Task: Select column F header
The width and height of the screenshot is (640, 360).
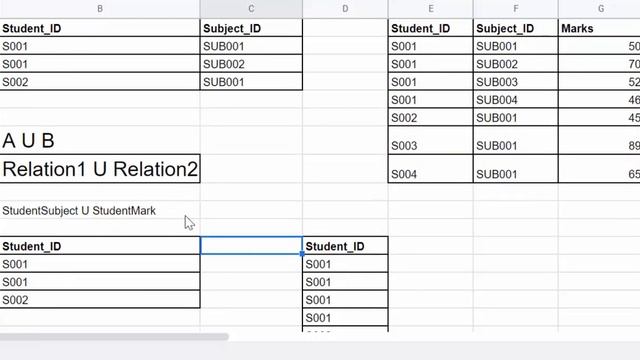Action: coord(516,9)
